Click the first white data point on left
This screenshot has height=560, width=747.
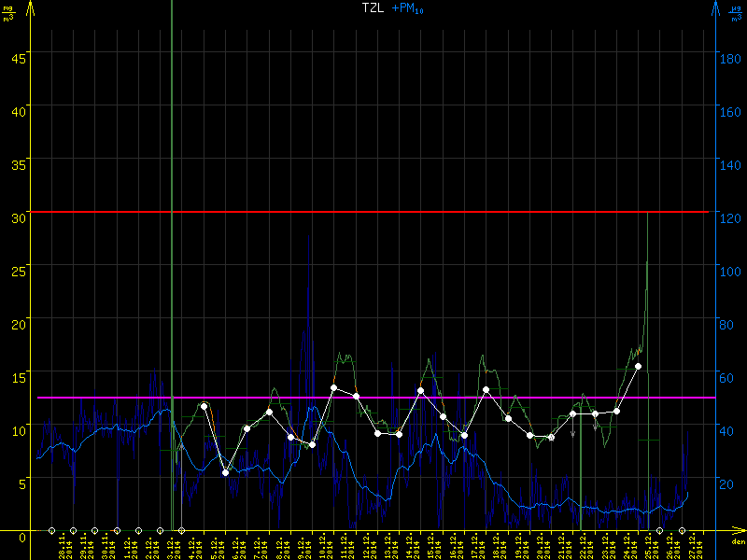(x=204, y=406)
